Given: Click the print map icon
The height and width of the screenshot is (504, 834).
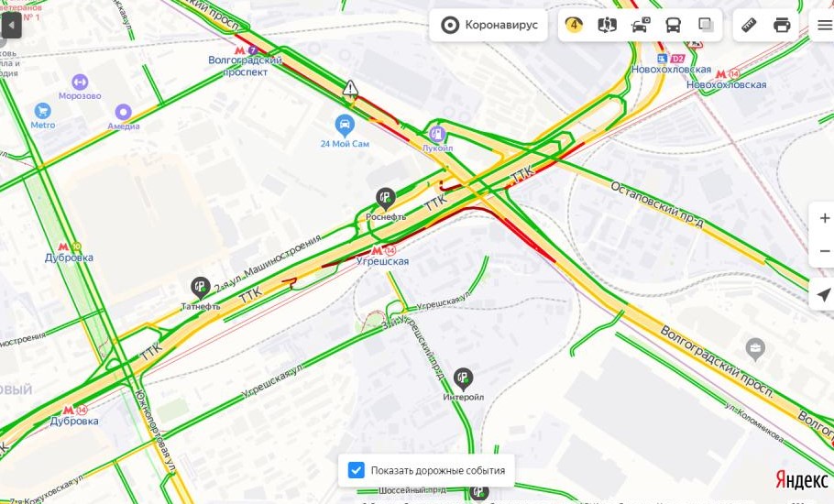Looking at the screenshot, I should [782, 25].
